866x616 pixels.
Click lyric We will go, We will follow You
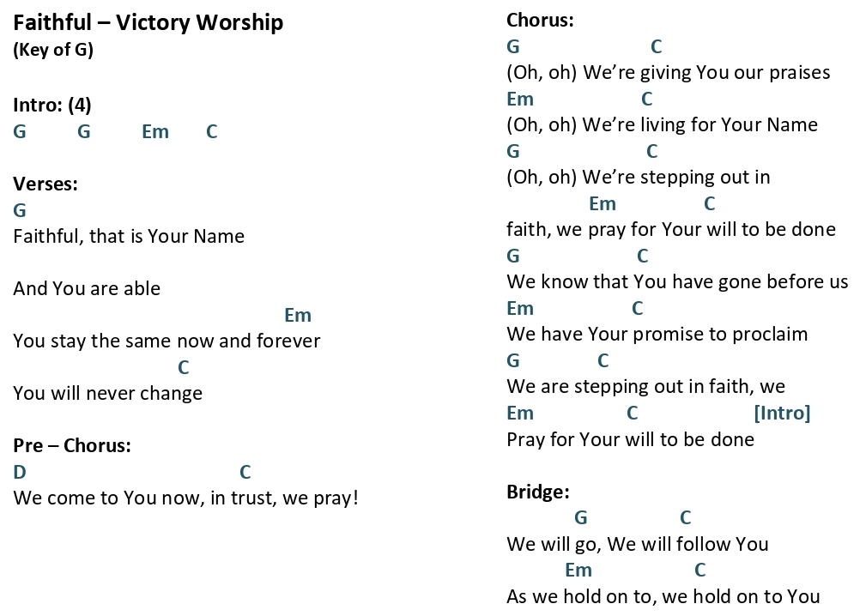click(x=638, y=545)
